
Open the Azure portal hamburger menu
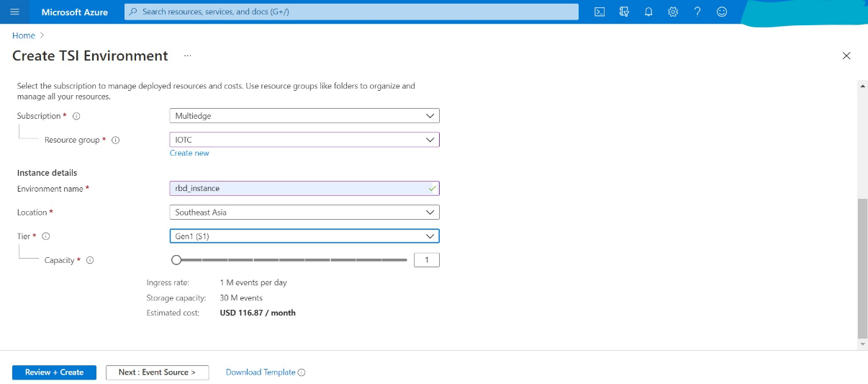point(15,12)
